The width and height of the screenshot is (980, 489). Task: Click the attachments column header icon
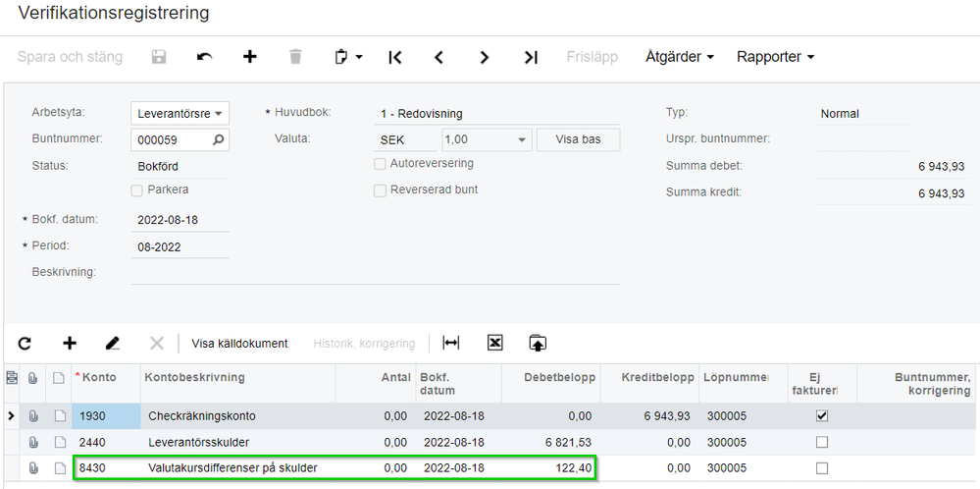point(33,377)
